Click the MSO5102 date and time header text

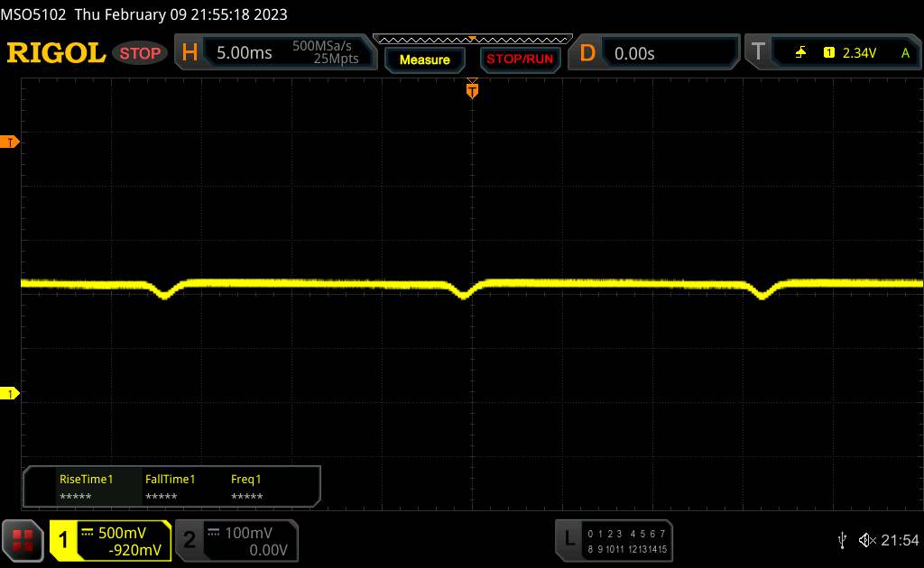143,14
